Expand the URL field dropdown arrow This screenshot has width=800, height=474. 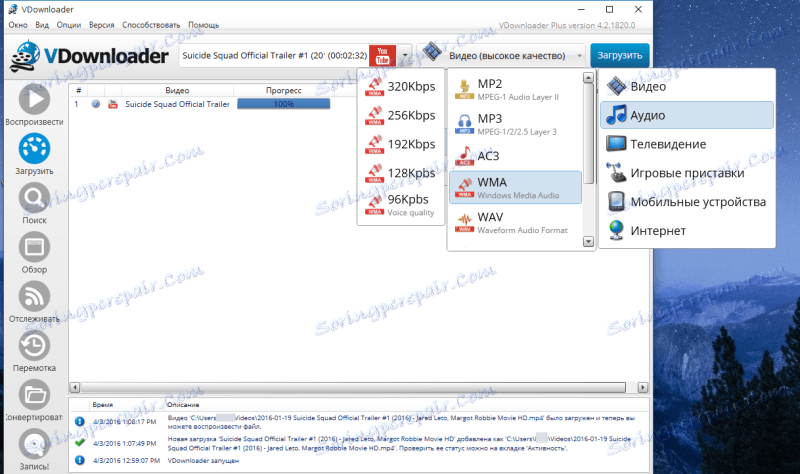[405, 55]
